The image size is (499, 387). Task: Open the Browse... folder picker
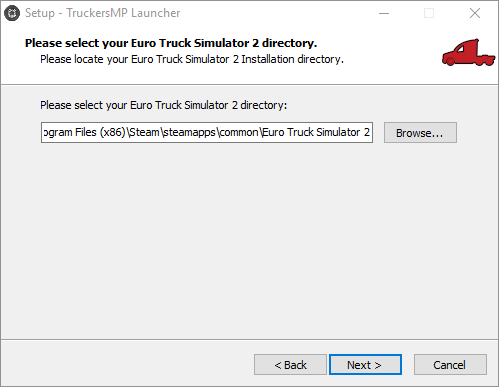pyautogui.click(x=420, y=133)
